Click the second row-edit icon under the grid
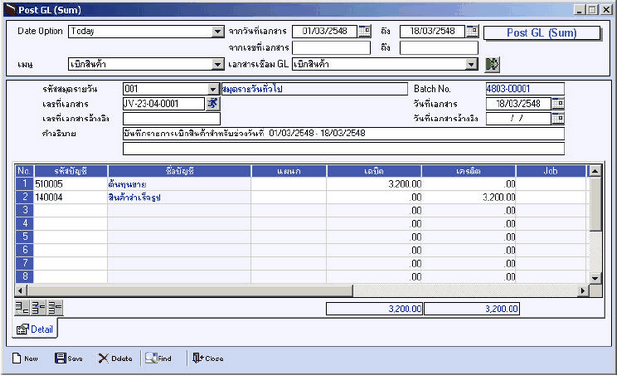622x376 pixels. pos(38,308)
